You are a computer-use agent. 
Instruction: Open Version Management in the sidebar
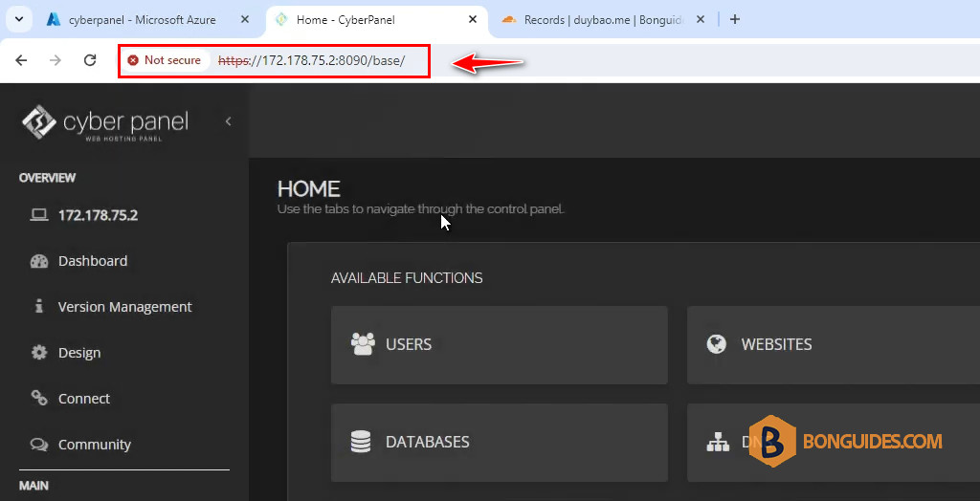click(x=125, y=307)
